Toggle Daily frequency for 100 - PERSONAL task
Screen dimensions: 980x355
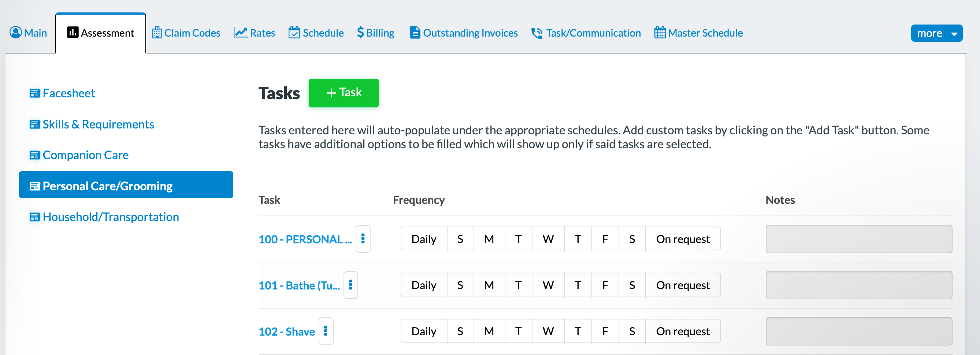click(x=423, y=239)
